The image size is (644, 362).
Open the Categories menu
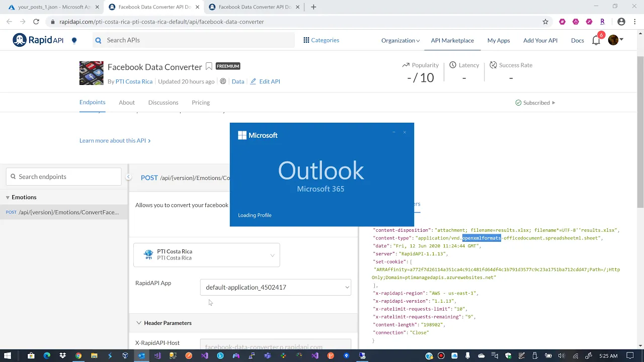click(321, 40)
